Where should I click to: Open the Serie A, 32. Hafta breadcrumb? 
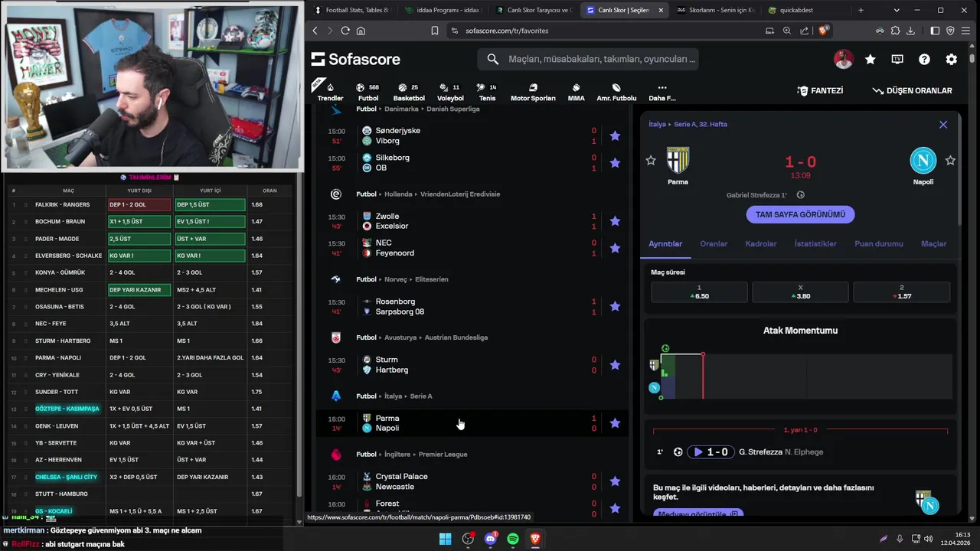(701, 124)
